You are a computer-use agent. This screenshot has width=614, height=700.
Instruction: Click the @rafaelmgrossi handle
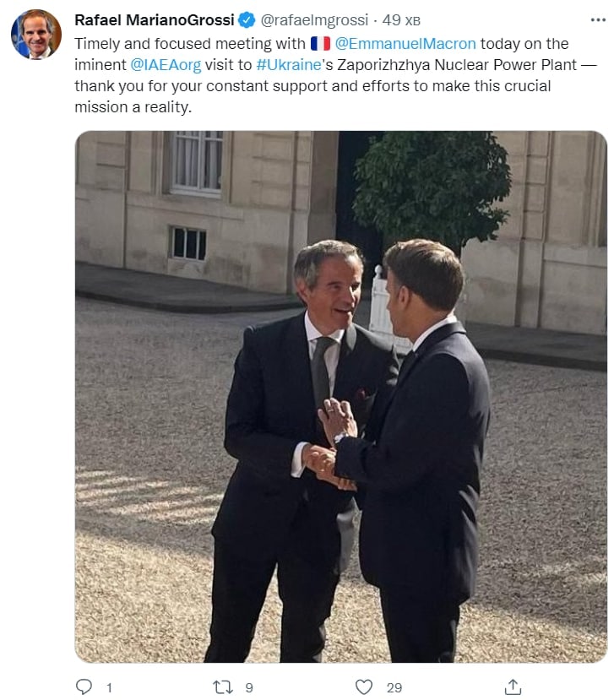pos(312,20)
